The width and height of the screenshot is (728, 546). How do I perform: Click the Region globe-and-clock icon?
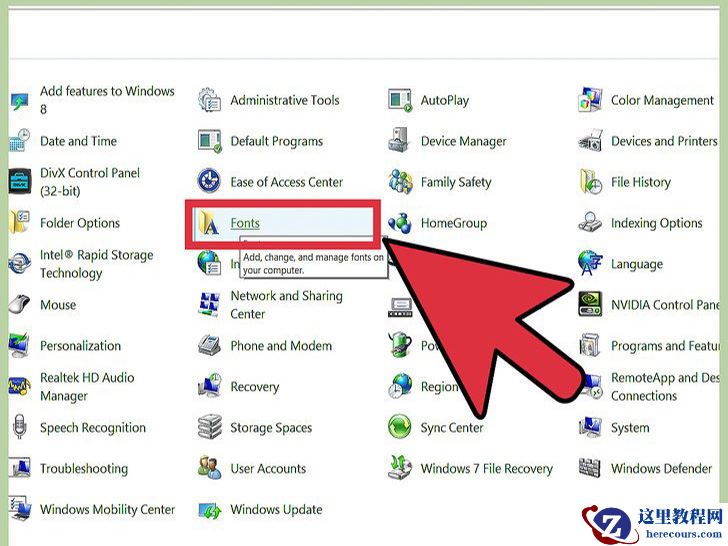click(400, 386)
